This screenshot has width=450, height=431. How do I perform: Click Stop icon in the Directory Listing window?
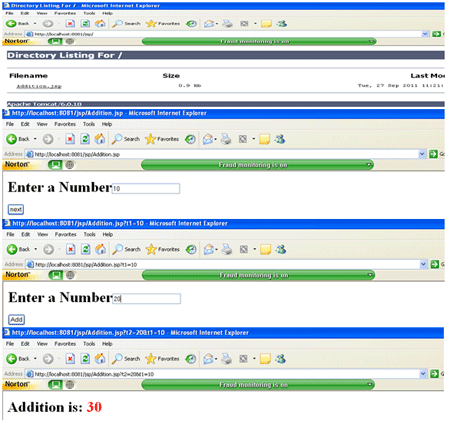point(70,24)
